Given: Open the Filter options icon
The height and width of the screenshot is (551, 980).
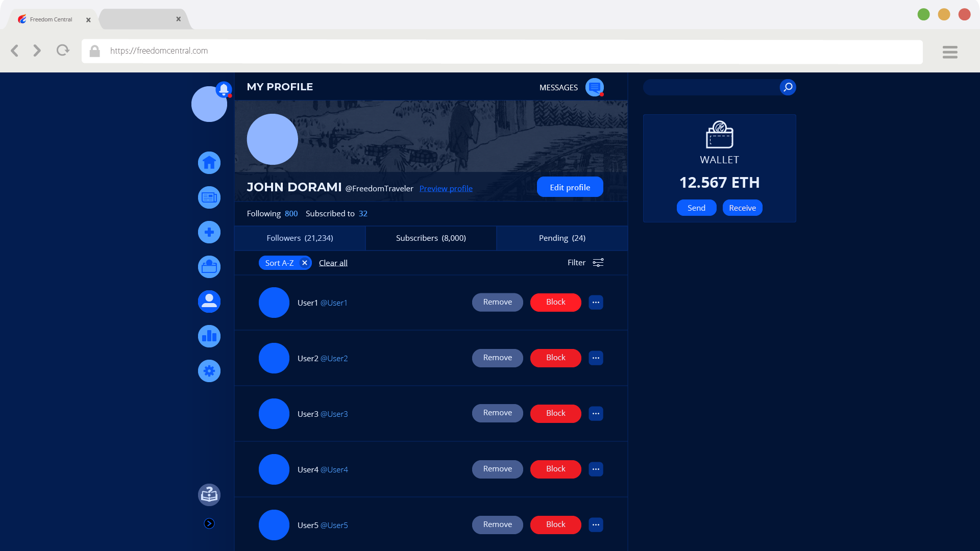Looking at the screenshot, I should click(x=598, y=263).
